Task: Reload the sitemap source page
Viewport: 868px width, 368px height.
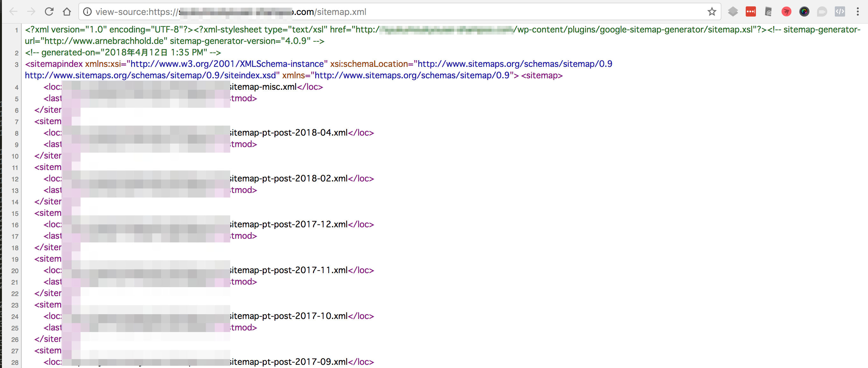Action: pyautogui.click(x=49, y=12)
